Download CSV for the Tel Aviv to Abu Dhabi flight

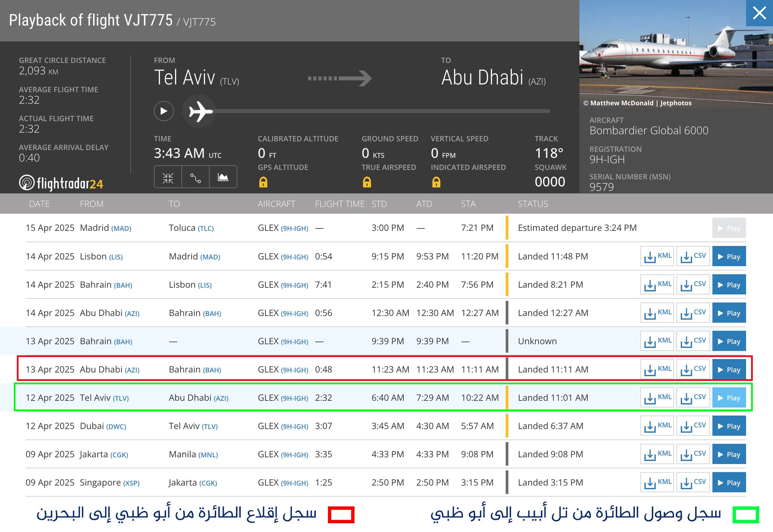tap(693, 397)
